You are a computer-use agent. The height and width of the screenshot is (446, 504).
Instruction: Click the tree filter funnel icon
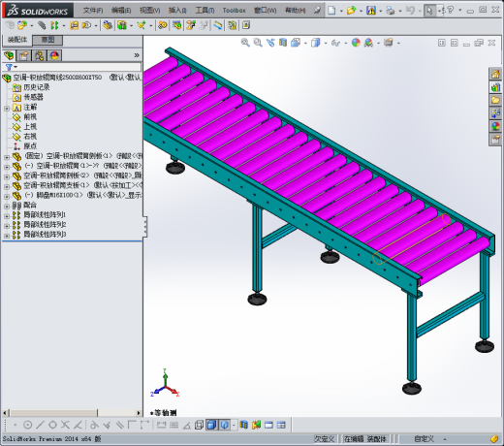coord(9,67)
